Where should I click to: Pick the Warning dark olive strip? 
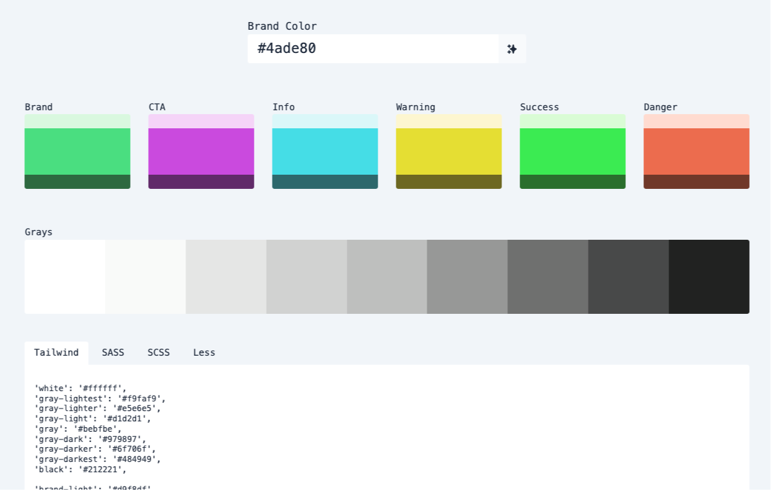[x=449, y=181]
